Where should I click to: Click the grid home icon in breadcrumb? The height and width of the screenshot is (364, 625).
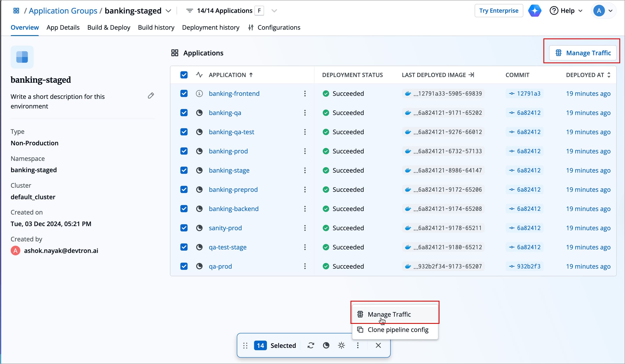(x=16, y=11)
